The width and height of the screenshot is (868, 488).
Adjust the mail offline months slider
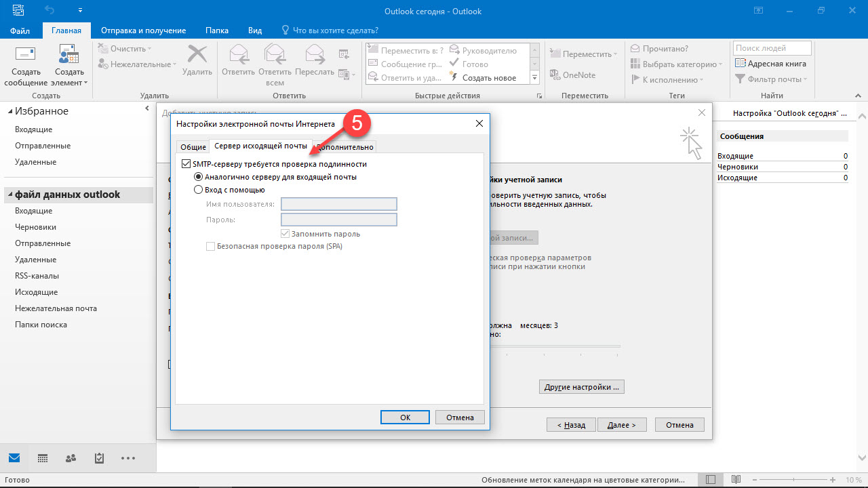pos(555,346)
